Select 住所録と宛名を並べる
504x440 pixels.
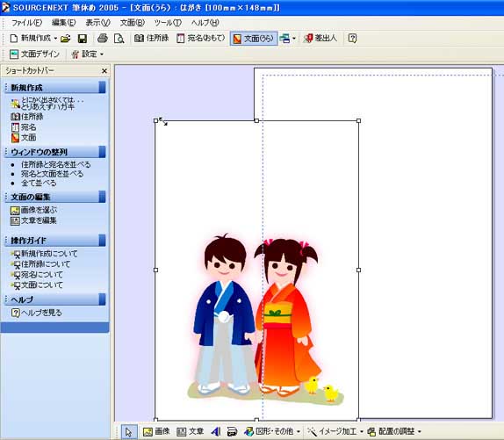55,164
